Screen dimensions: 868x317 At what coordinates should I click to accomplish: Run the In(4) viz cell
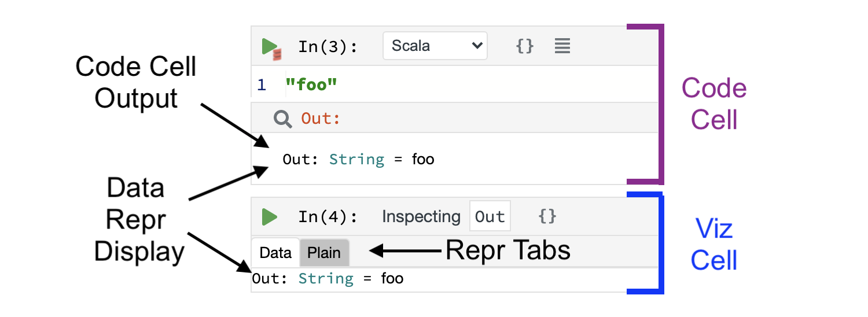[269, 217]
